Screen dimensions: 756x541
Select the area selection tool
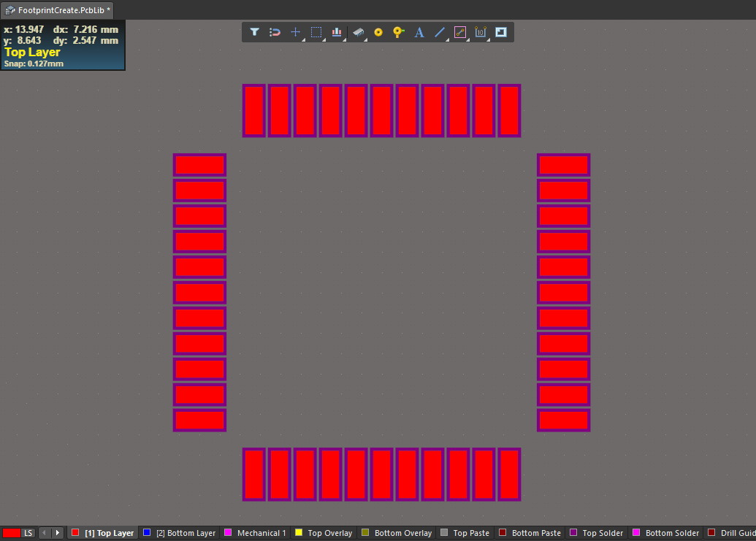(x=316, y=31)
